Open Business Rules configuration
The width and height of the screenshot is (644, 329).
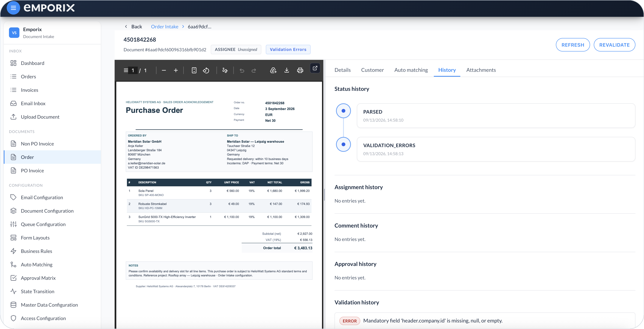pos(52,251)
